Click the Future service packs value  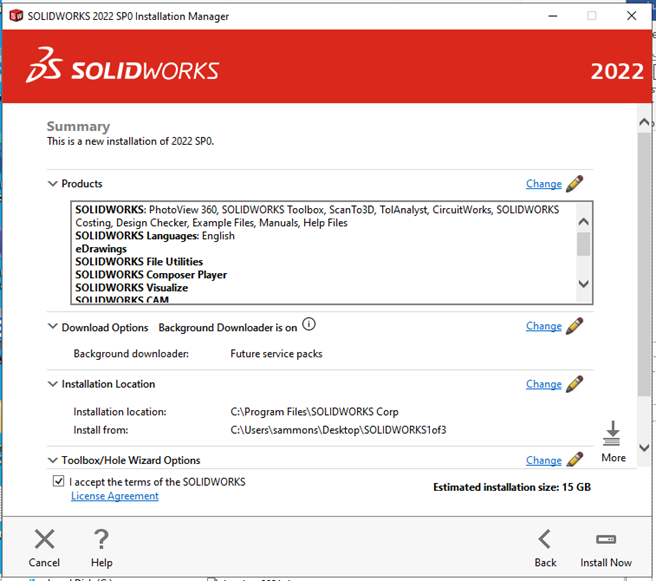pos(276,354)
